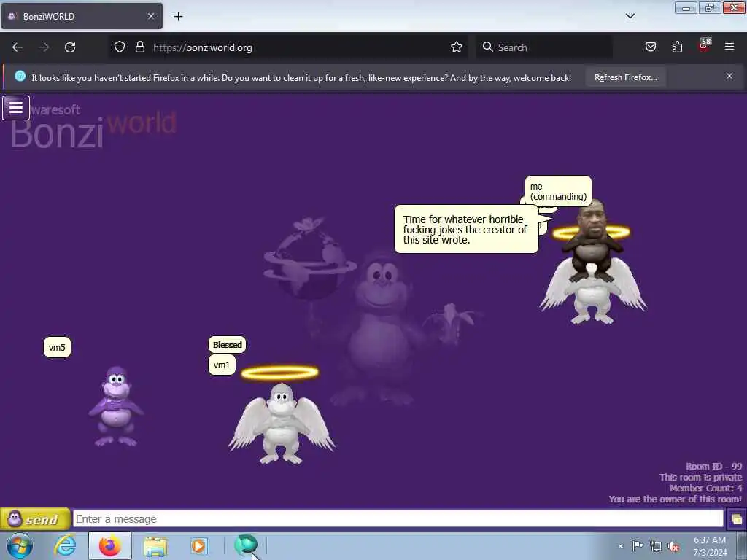This screenshot has height=560, width=747.
Task: Open tracking protection shield info
Action: (120, 47)
